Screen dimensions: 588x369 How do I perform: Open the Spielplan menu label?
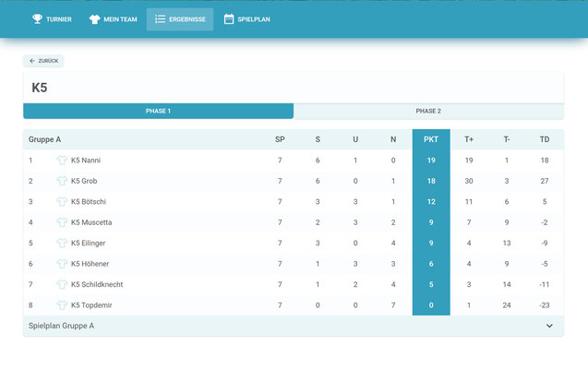click(x=254, y=19)
